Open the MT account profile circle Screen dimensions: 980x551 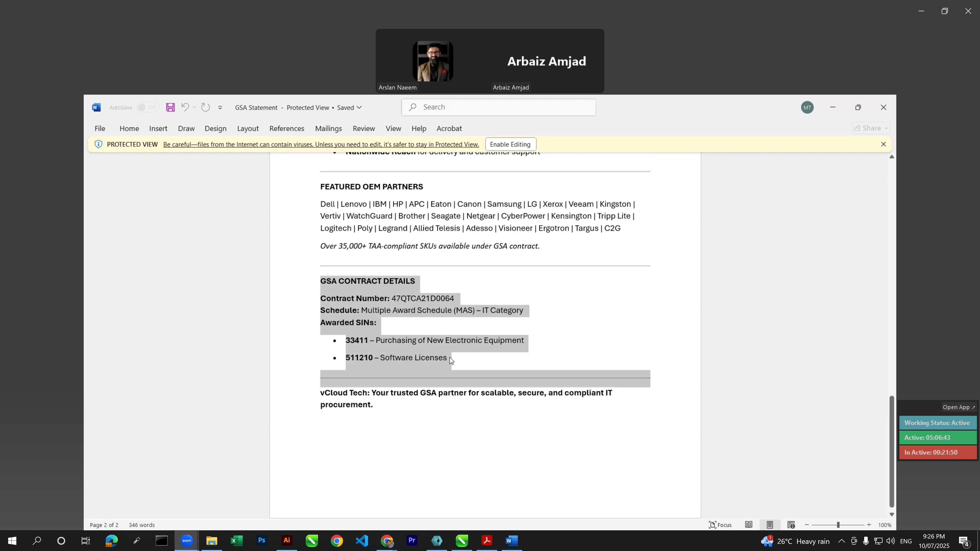[x=807, y=108]
